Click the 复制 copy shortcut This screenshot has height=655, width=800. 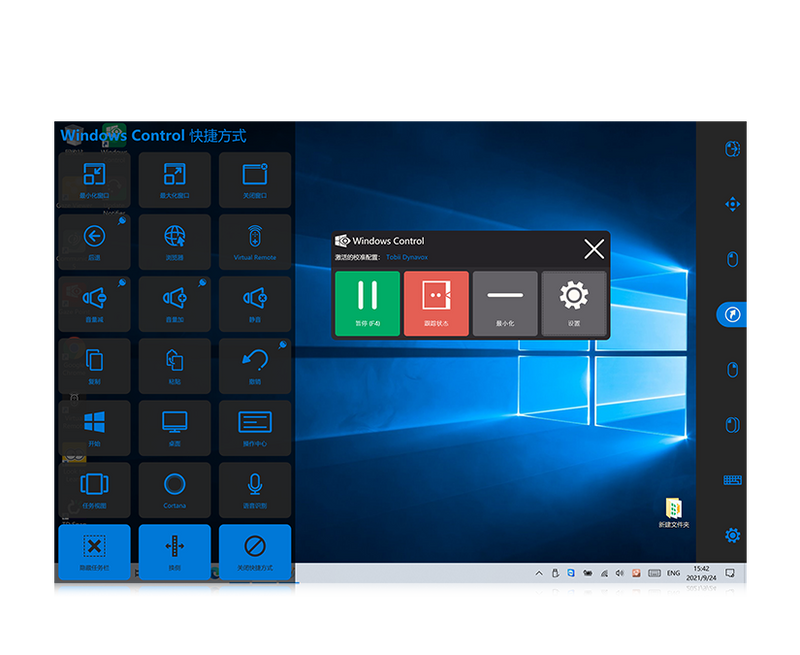coord(94,366)
